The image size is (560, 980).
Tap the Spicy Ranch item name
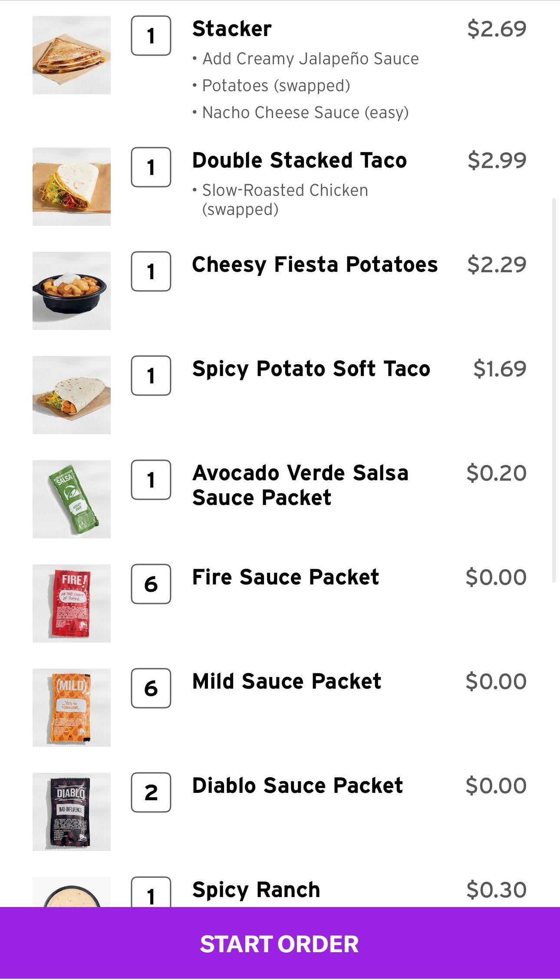click(256, 890)
